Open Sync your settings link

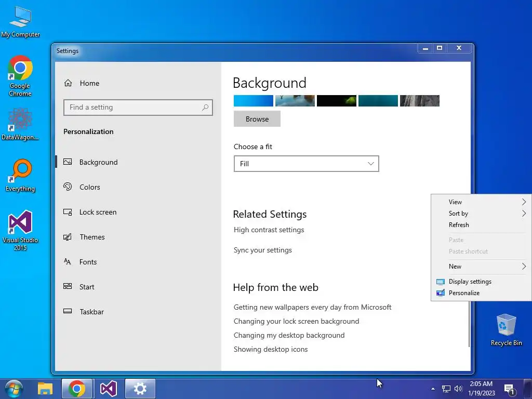click(262, 250)
